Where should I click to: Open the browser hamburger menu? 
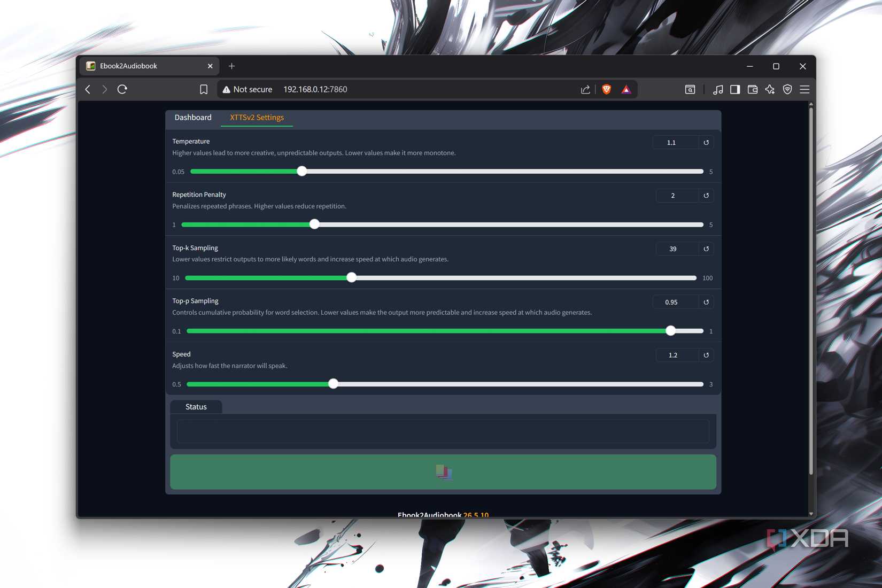pyautogui.click(x=804, y=89)
